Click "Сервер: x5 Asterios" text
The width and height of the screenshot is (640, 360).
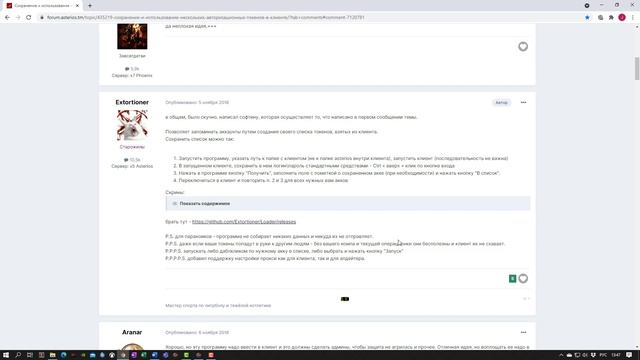(x=132, y=166)
